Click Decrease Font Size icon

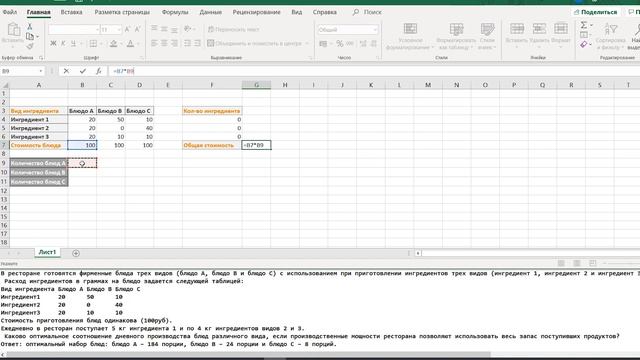point(138,29)
